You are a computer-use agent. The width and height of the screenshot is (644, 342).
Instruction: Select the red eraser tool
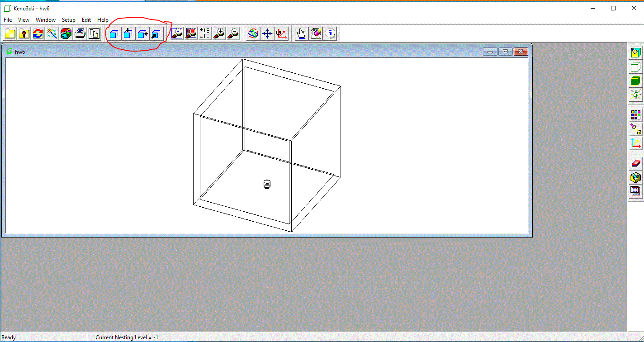pos(636,163)
